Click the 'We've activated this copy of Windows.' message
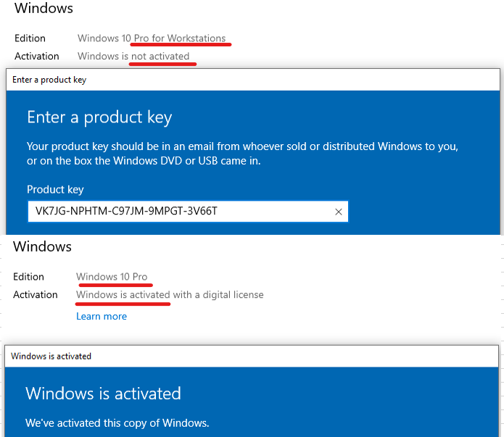Viewport: 504px width, 437px height. (117, 423)
